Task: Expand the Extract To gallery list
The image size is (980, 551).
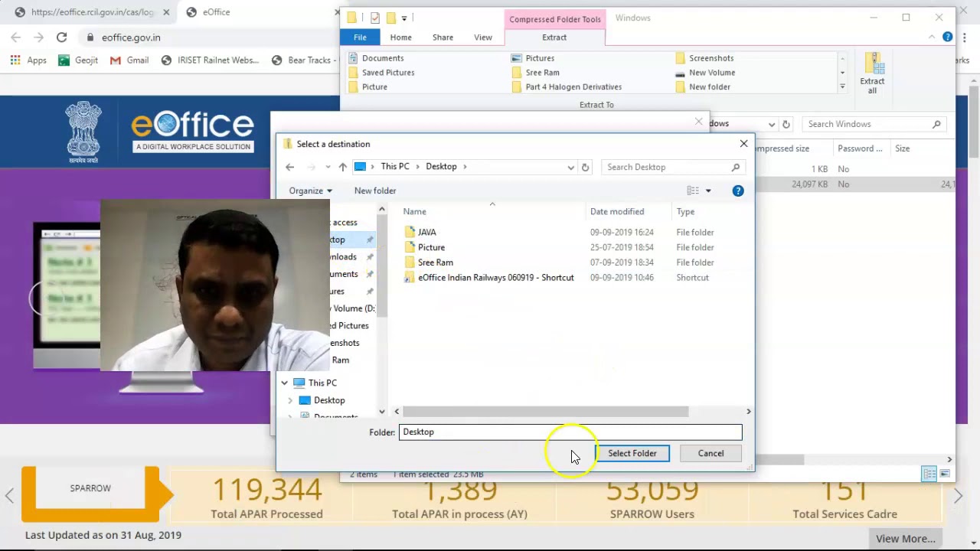Action: (842, 87)
